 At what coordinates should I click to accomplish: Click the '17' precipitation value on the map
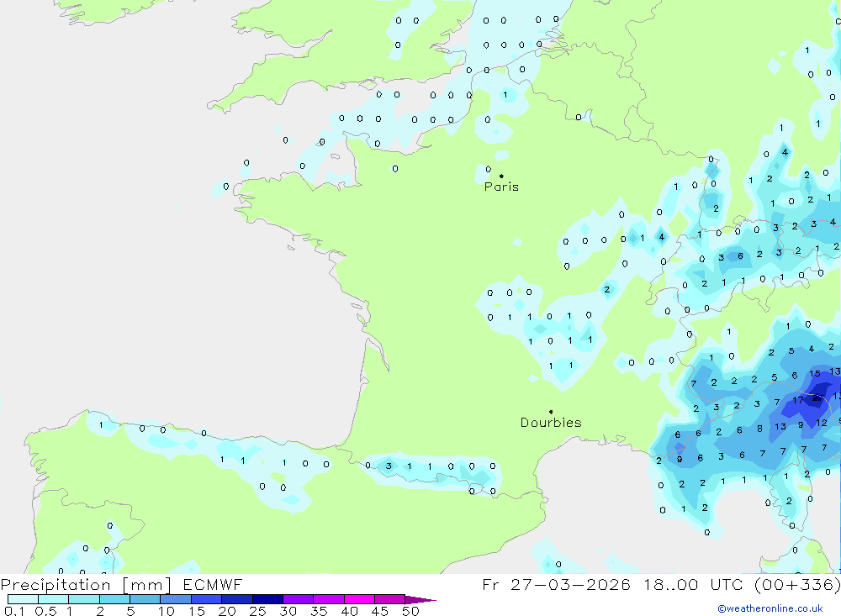pos(798,400)
